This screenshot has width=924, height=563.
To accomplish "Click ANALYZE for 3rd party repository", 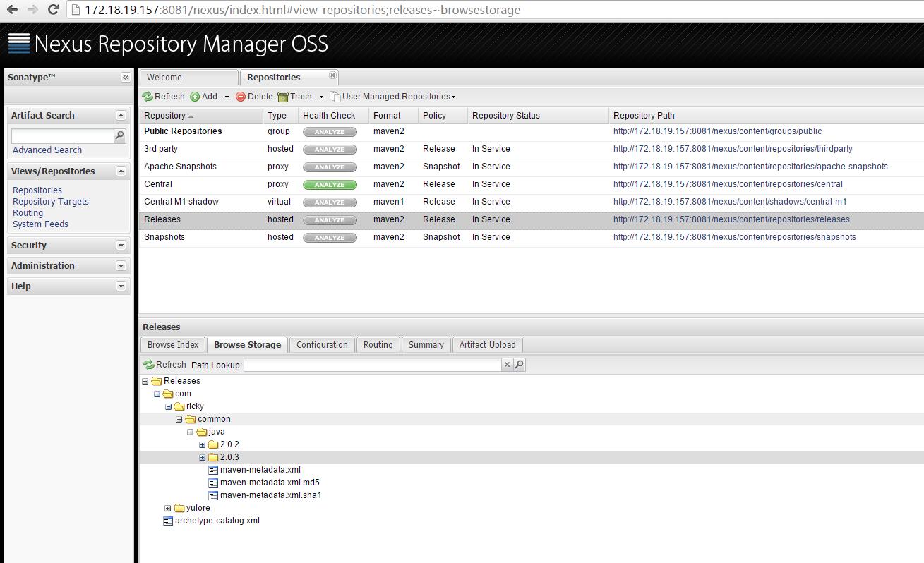I will (x=330, y=150).
